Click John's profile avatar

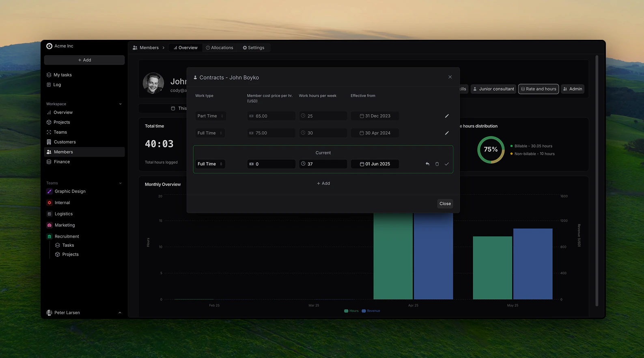[x=153, y=83]
